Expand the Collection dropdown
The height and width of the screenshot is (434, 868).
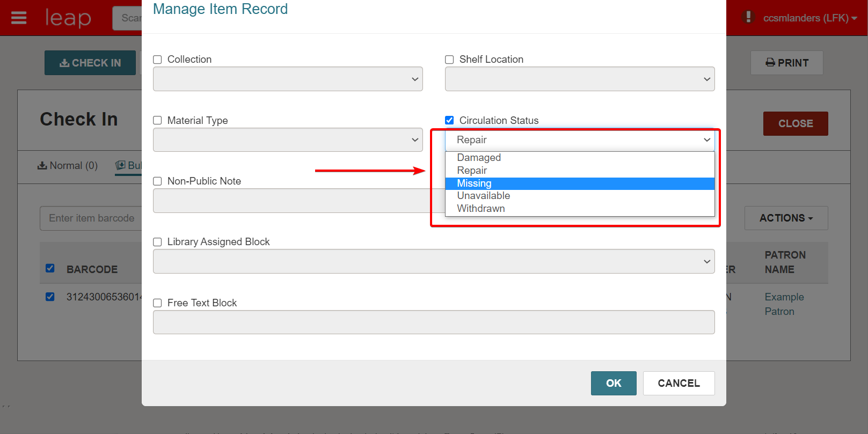pyautogui.click(x=288, y=79)
